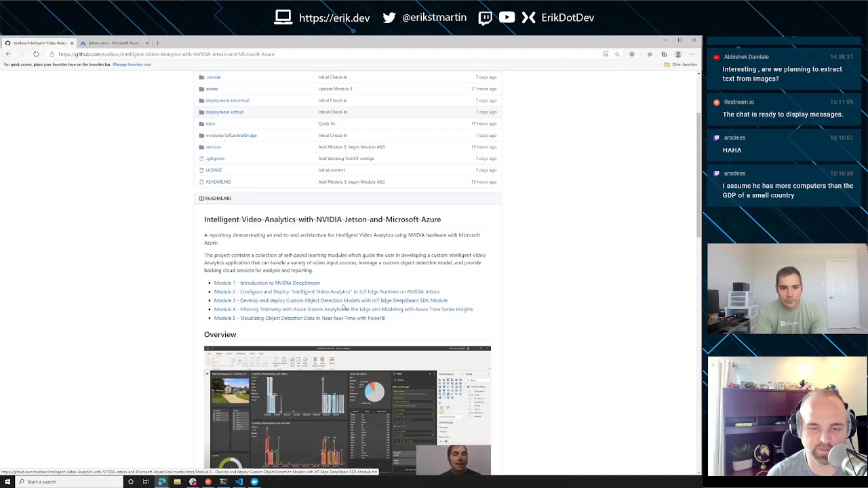Click the Restream.io chat message

pos(783,114)
